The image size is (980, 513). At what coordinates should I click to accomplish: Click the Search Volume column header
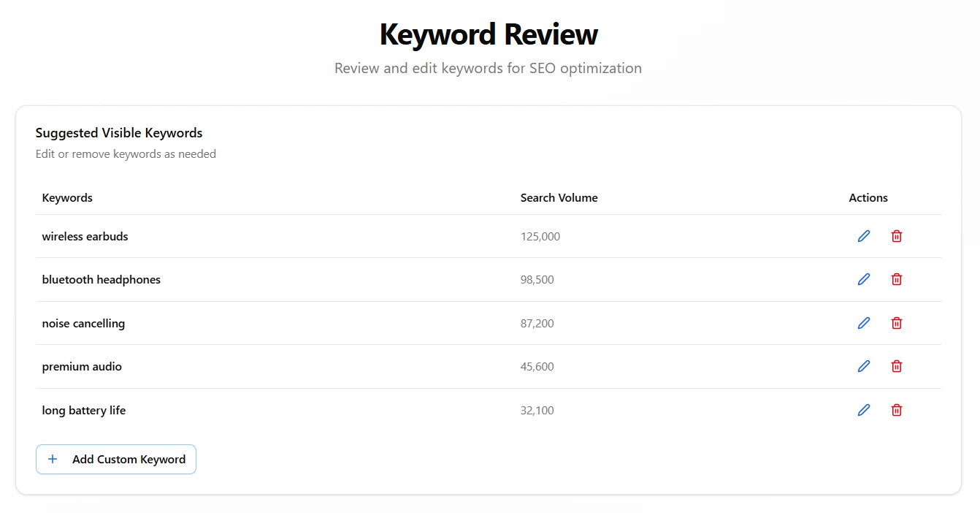pyautogui.click(x=559, y=198)
